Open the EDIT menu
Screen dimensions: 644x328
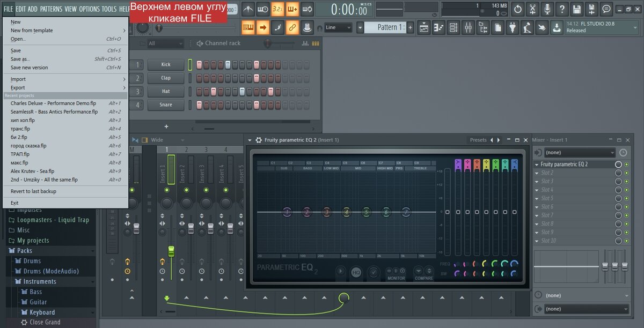click(x=21, y=9)
